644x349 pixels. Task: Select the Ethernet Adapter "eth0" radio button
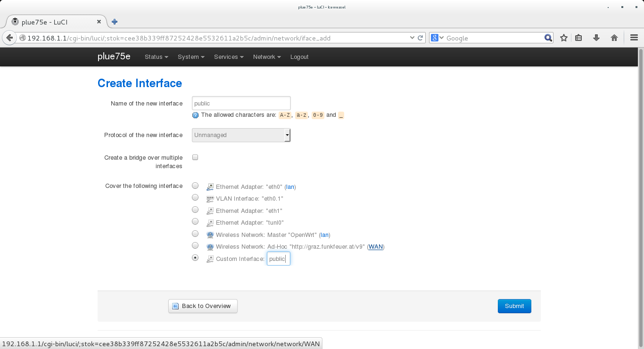(x=195, y=186)
